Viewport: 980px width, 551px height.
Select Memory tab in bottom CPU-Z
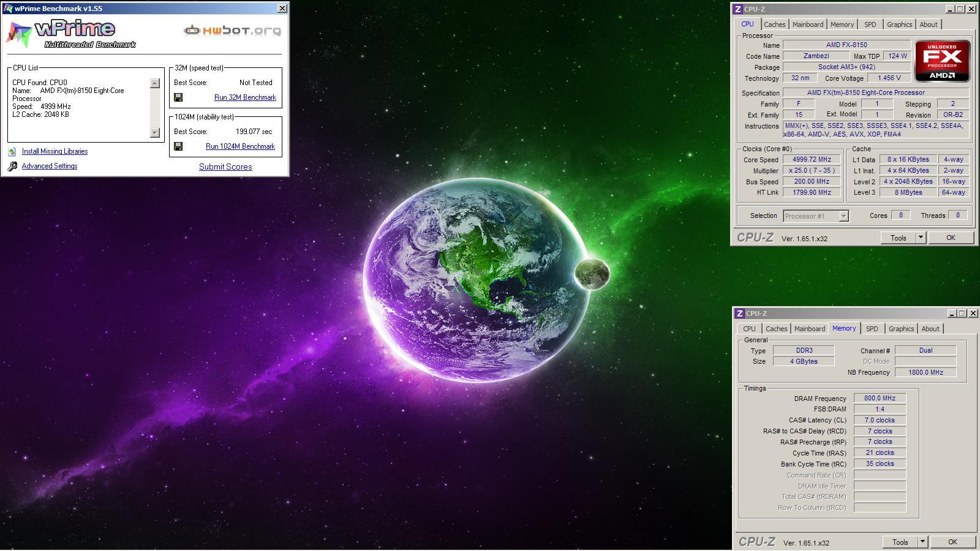point(844,328)
